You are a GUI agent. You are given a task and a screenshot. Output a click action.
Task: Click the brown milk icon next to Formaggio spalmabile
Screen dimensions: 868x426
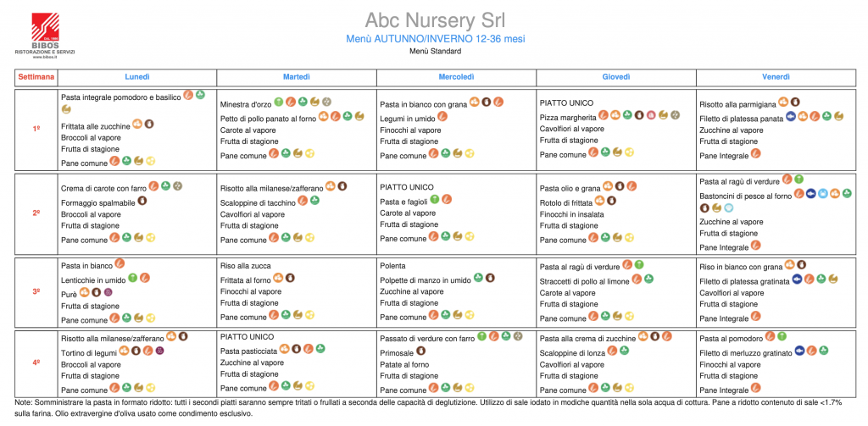pyautogui.click(x=142, y=202)
